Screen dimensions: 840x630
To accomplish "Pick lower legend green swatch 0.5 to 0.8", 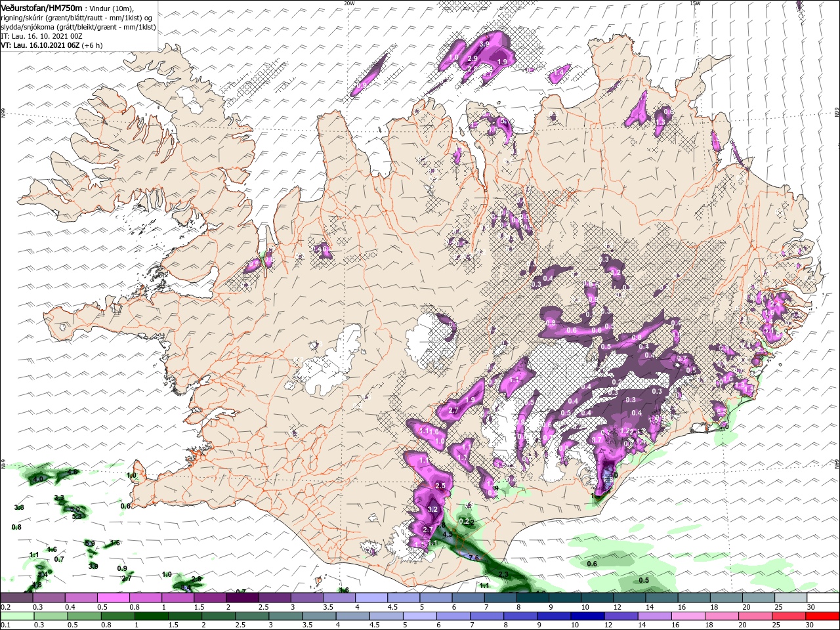I will coord(84,617).
